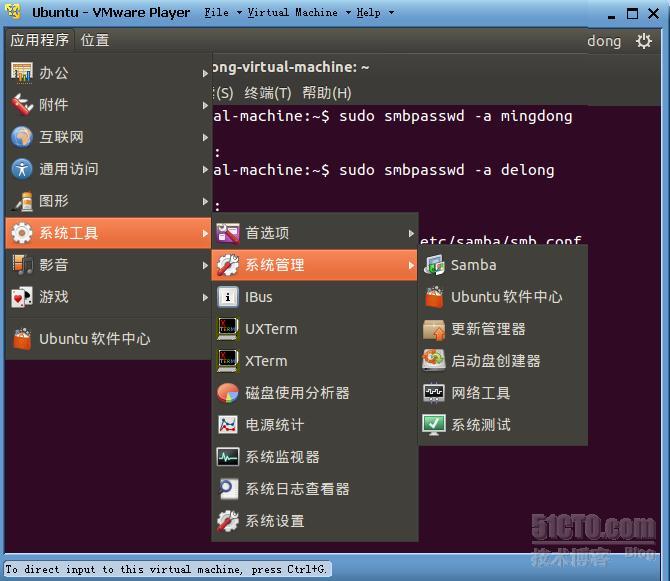The image size is (670, 581).
Task: Click the 系统工具 gear icon
Action: [22, 233]
